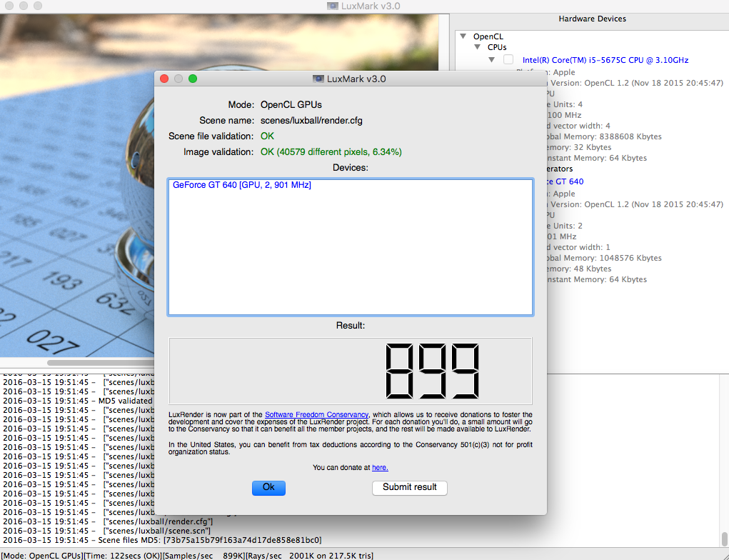Click the 899 result score display

[350, 371]
